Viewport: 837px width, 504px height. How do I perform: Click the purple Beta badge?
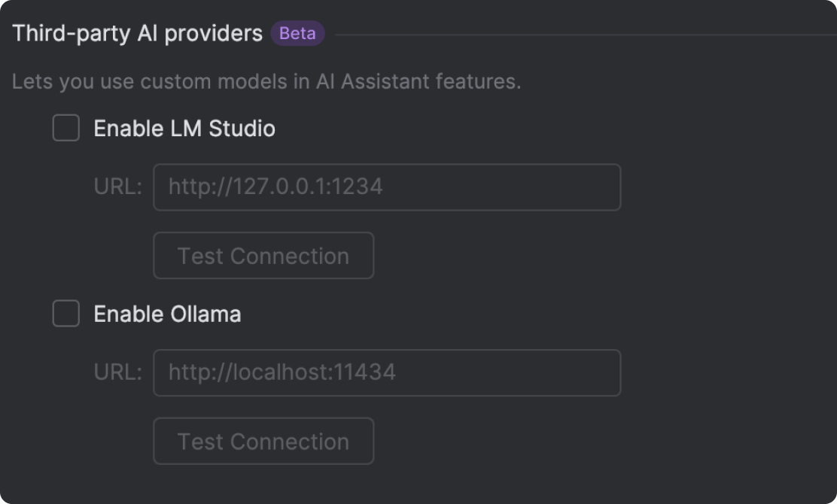297,34
